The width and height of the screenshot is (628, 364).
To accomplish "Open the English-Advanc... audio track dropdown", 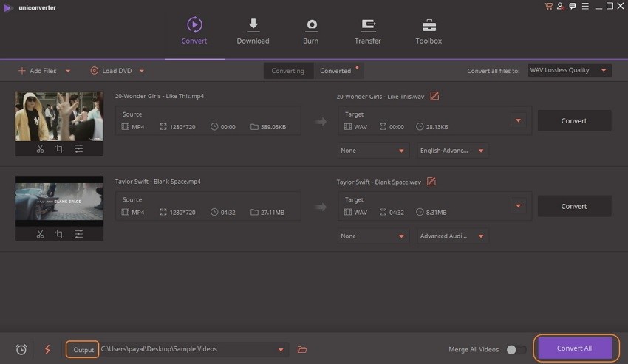I will point(453,151).
